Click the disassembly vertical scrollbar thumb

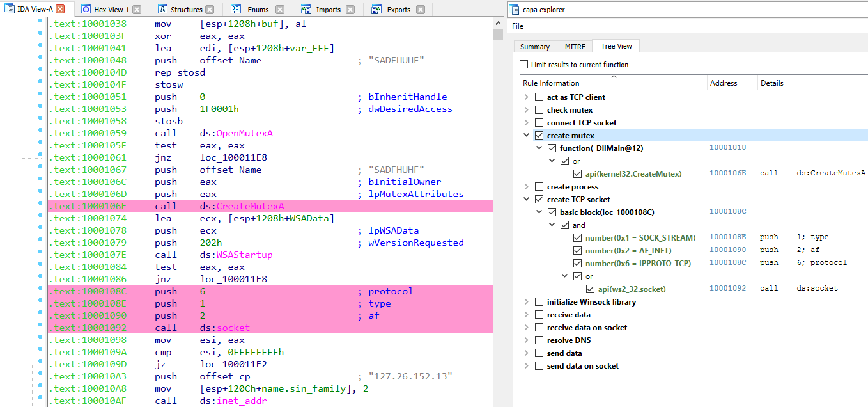[498, 34]
